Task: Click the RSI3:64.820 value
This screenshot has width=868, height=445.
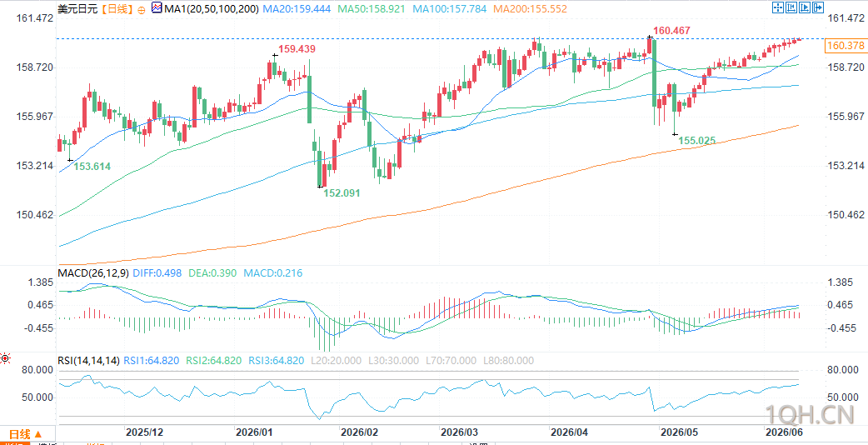Action: tap(277, 360)
